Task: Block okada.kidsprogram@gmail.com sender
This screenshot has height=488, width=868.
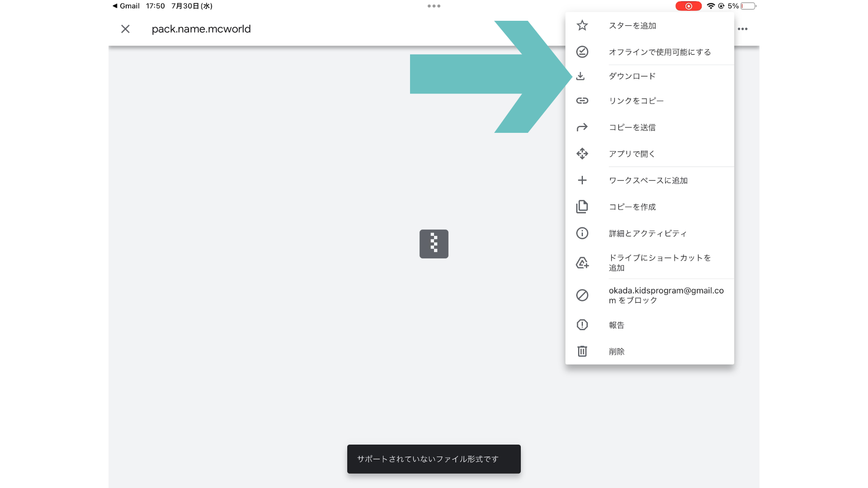Action: click(x=665, y=295)
